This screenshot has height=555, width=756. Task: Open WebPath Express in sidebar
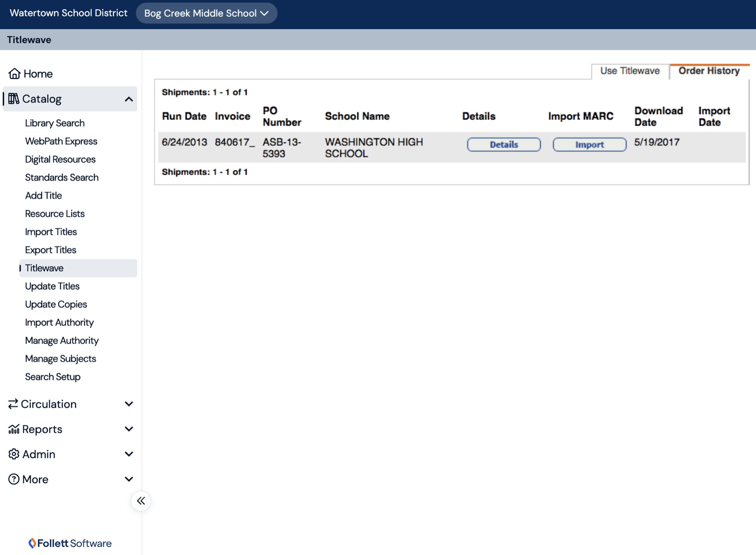click(61, 141)
